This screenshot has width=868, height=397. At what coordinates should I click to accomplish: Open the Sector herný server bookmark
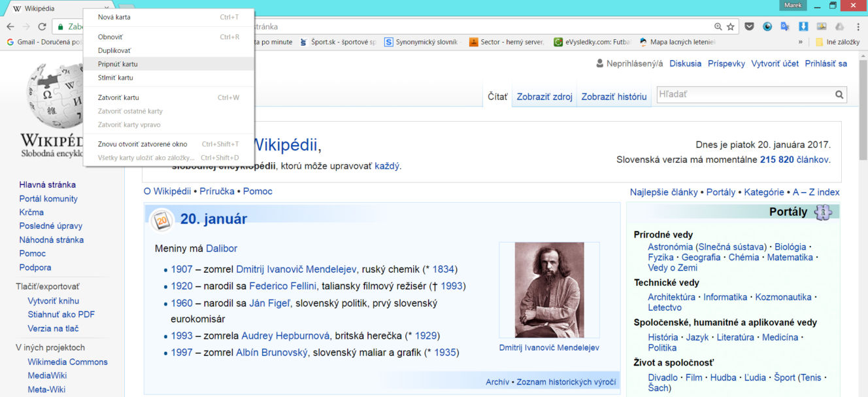pyautogui.click(x=507, y=42)
